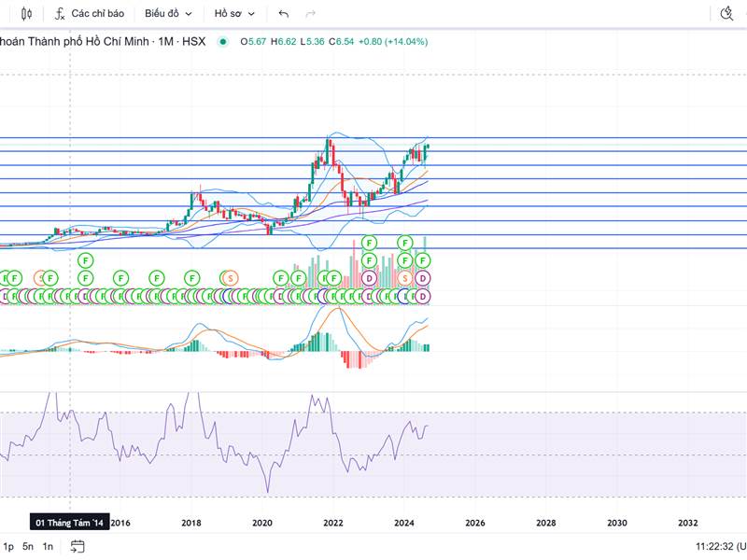
Task: Open the candlestick chart type selector
Action: 27,14
